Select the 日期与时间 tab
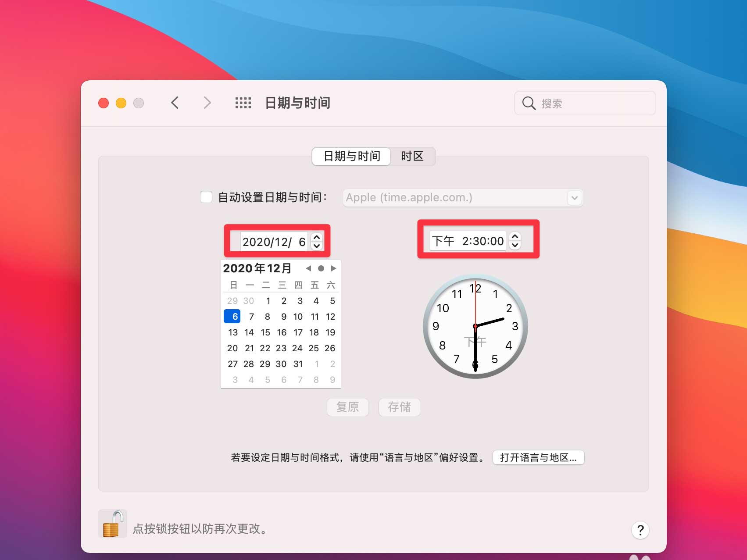This screenshot has width=747, height=560. coord(352,156)
